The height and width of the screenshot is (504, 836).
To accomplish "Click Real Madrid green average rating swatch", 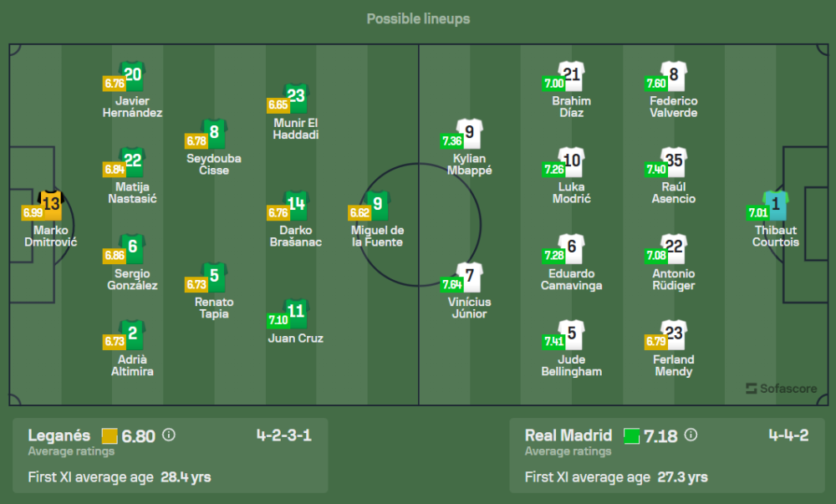I will tap(631, 435).
